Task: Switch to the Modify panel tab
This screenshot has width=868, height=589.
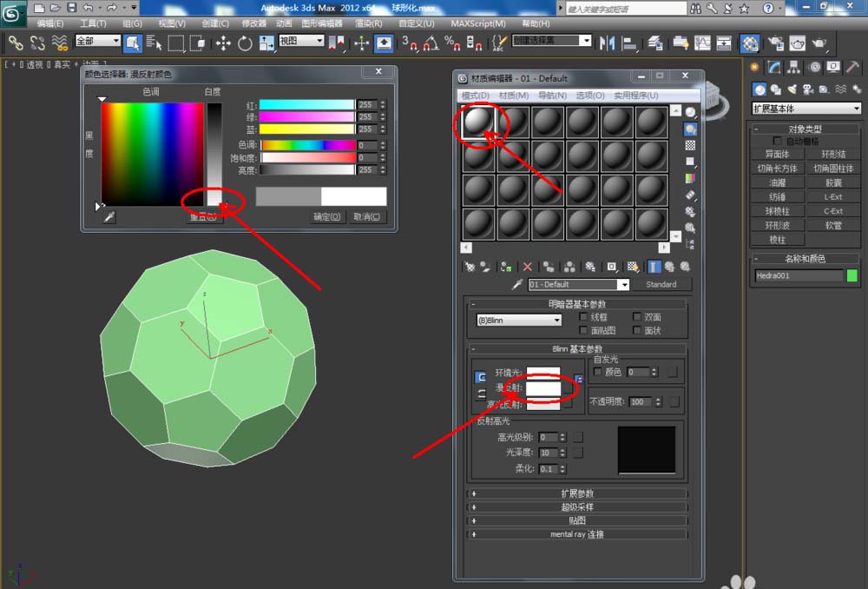Action: coord(774,68)
